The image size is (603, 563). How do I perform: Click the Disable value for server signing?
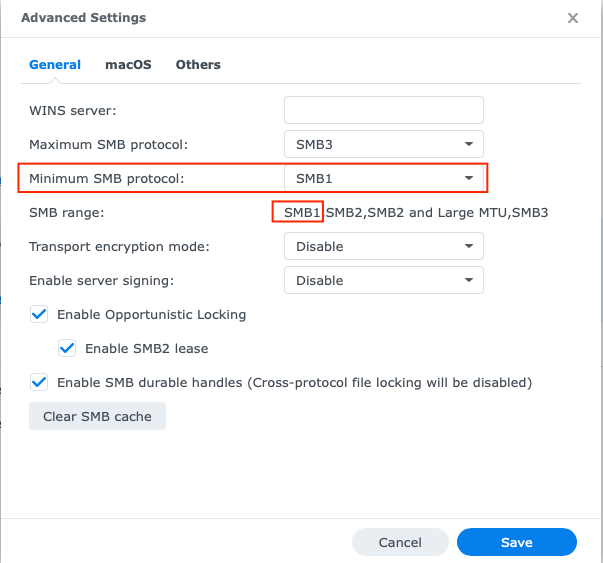point(320,280)
